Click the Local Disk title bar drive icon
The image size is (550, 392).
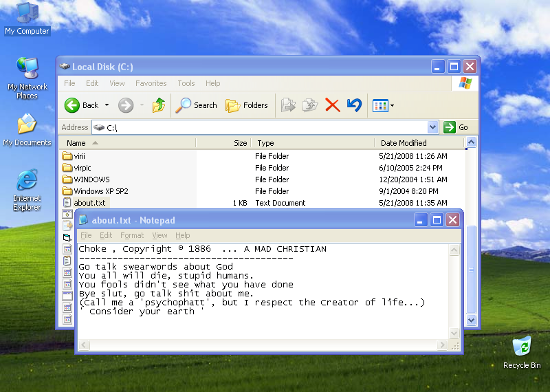65,66
